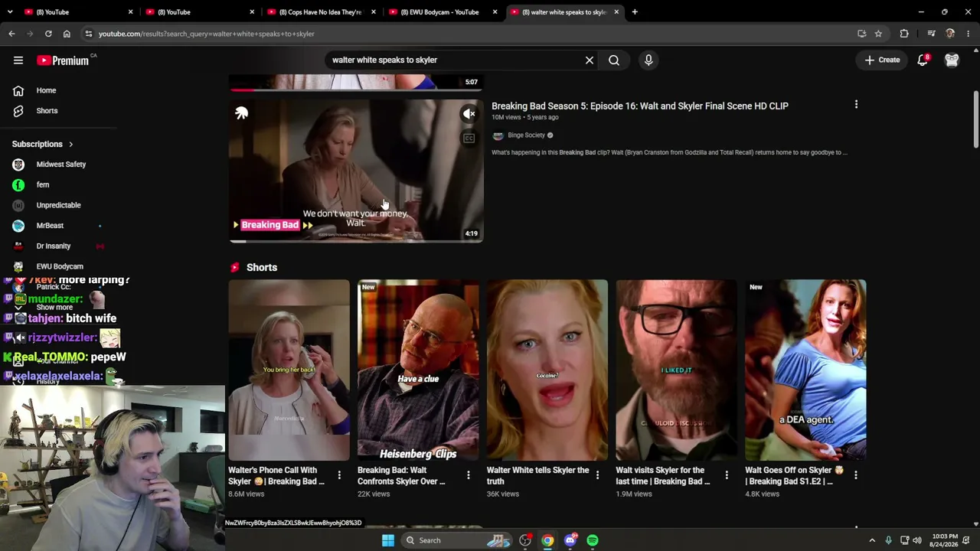This screenshot has width=980, height=551.
Task: Open the YouTube hamburger guide menu
Action: 18,60
